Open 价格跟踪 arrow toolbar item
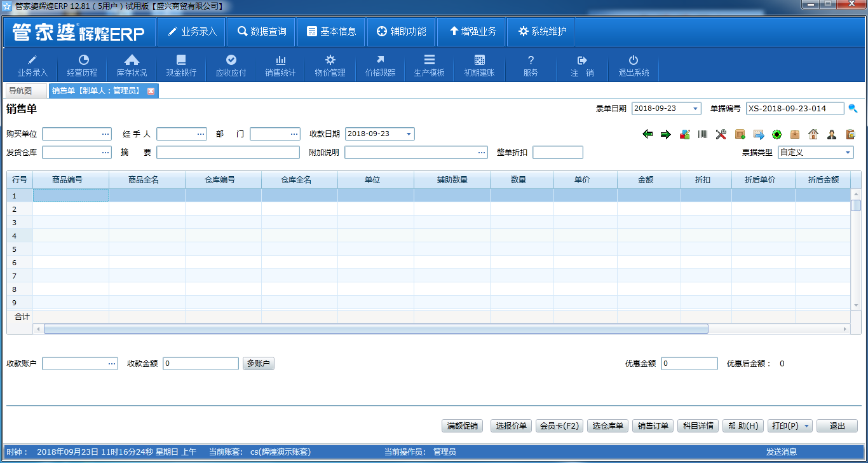868x463 pixels. click(x=380, y=66)
